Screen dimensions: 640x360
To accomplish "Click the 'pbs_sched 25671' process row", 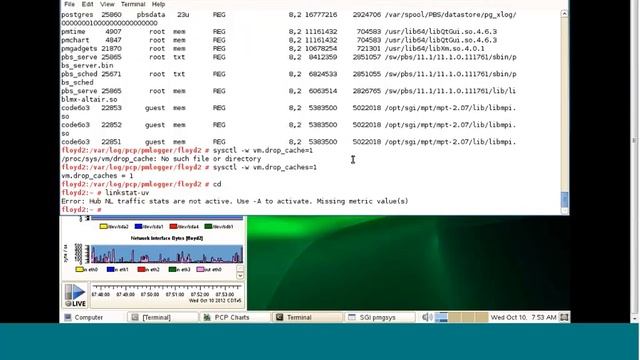I will pos(289,74).
